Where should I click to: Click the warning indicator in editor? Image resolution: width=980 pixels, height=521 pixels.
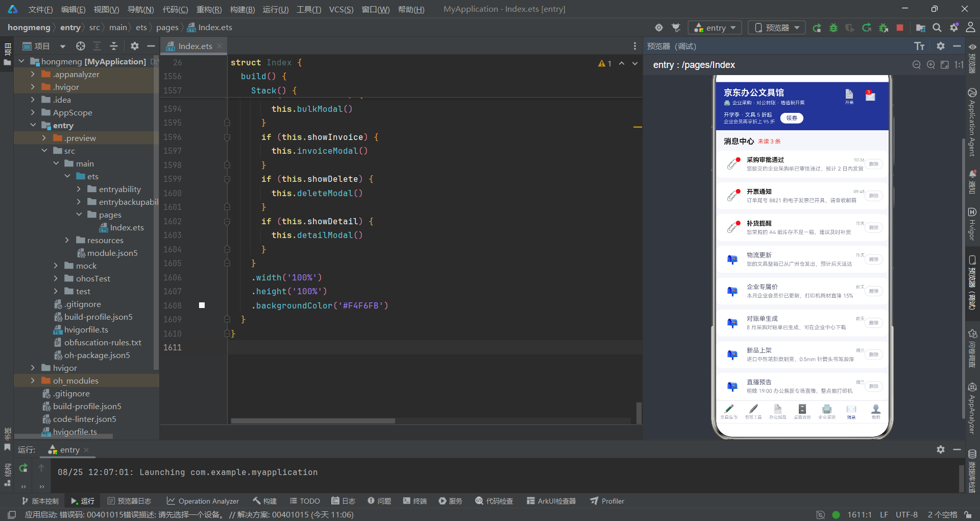pyautogui.click(x=605, y=63)
